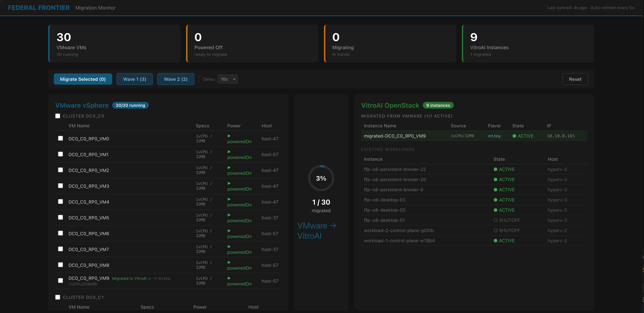Viewport: 644px width, 313px height.
Task: Click the Migrating in transit card
Action: coord(390,43)
